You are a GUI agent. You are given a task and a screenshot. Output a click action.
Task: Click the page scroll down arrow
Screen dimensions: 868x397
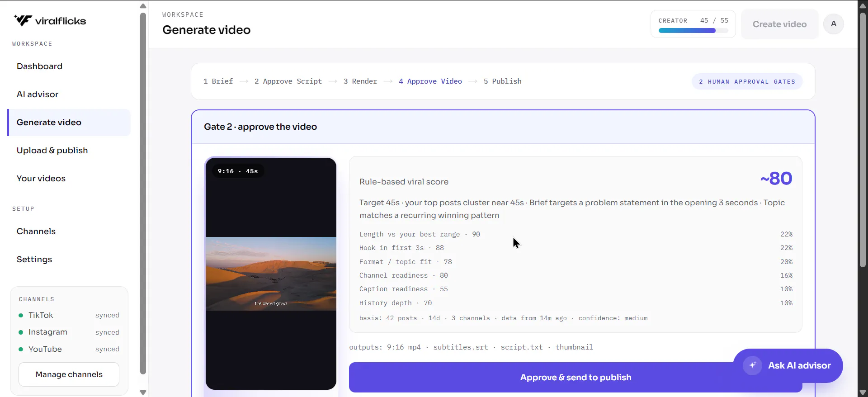point(863,392)
